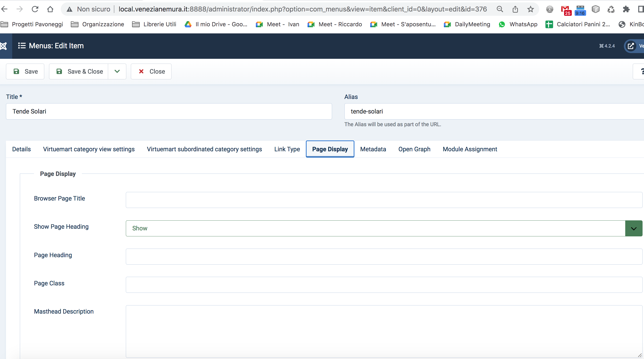Screen dimensions: 644x359
Task: Click the browser share icon
Action: coord(515,9)
